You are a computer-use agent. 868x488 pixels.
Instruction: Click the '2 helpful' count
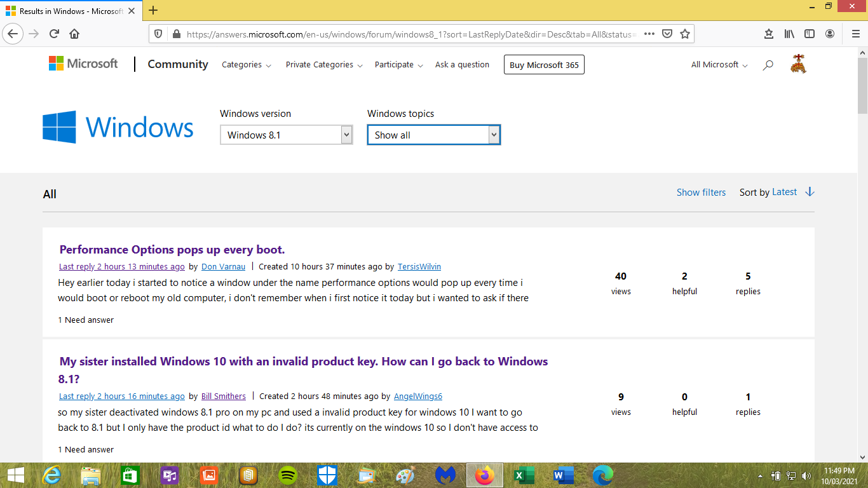pos(684,283)
